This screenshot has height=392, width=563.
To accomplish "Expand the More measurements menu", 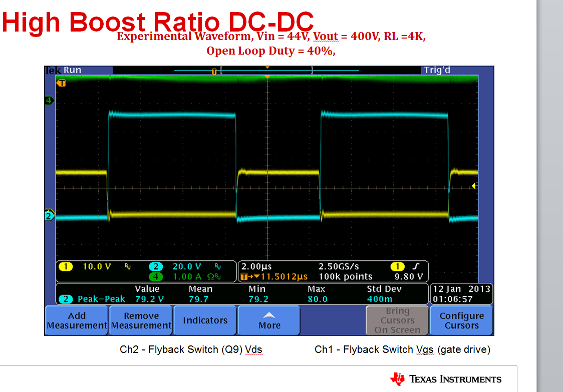I will pyautogui.click(x=268, y=320).
